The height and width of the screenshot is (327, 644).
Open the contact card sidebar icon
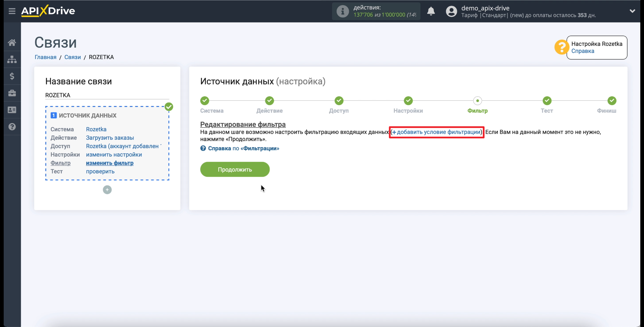click(12, 110)
